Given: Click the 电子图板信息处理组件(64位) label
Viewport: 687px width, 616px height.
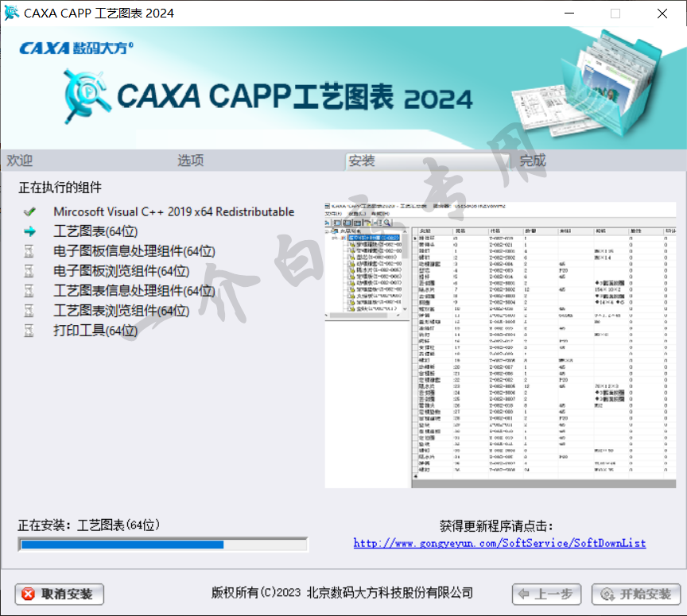Looking at the screenshot, I should pyautogui.click(x=134, y=251).
